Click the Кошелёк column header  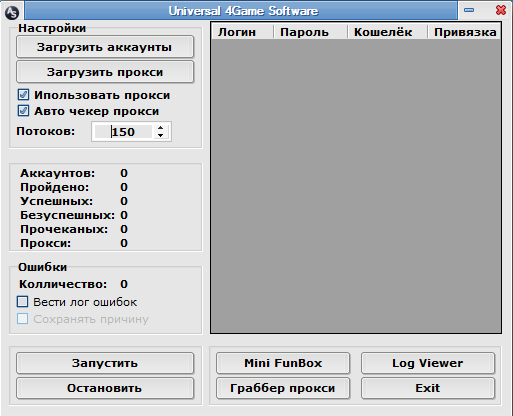(387, 32)
